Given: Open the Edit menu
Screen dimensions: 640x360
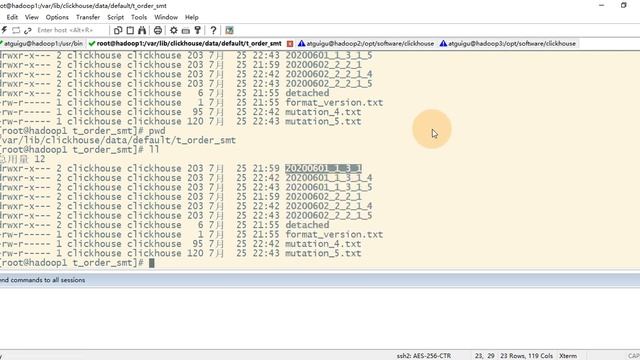Looking at the screenshot, I should pos(12,17).
